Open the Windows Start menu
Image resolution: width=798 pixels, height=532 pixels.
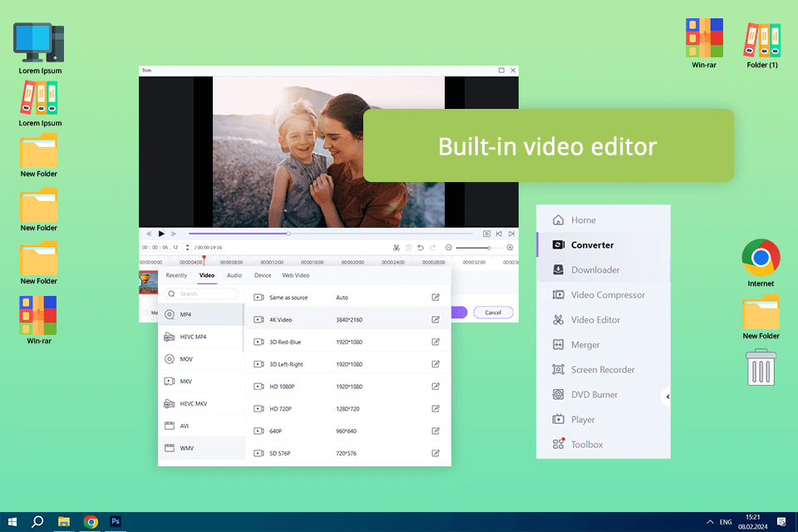[x=12, y=522]
